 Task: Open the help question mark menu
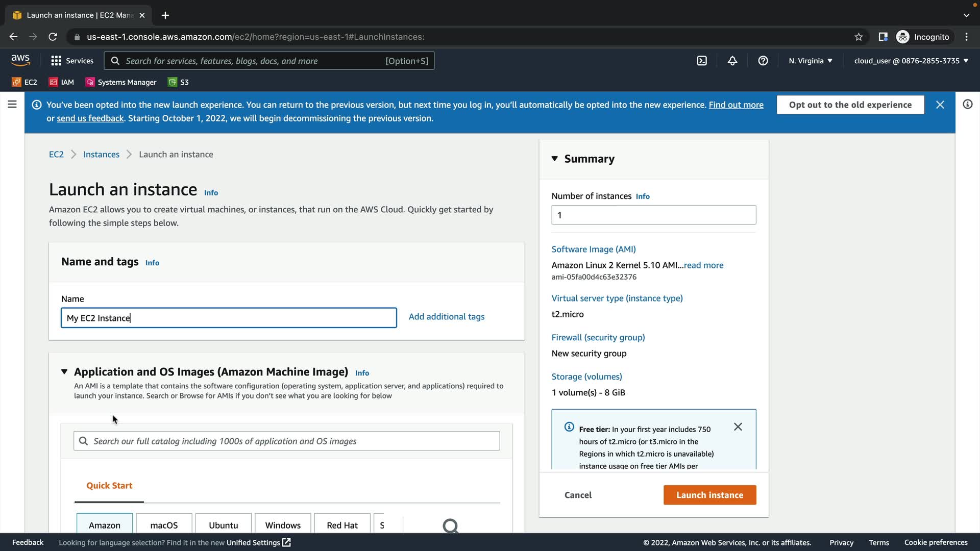pos(763,61)
